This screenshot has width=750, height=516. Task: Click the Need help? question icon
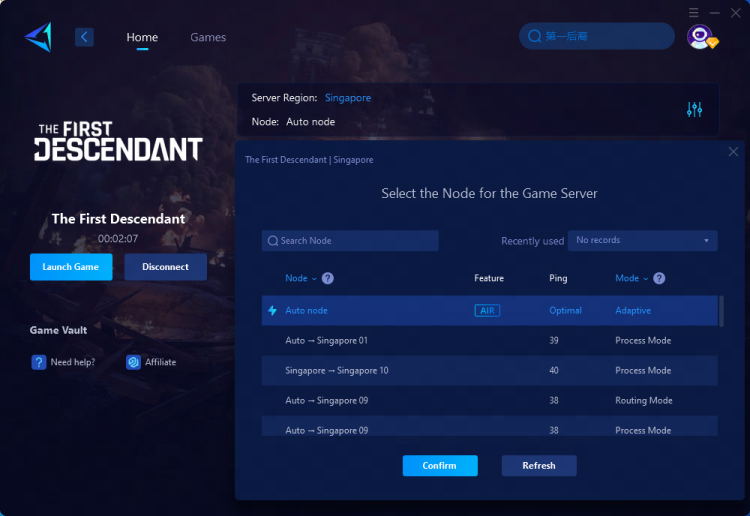click(39, 362)
